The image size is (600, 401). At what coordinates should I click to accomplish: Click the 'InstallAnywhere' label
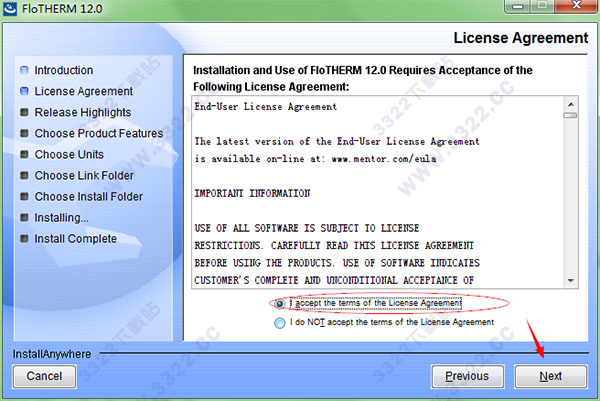[52, 354]
